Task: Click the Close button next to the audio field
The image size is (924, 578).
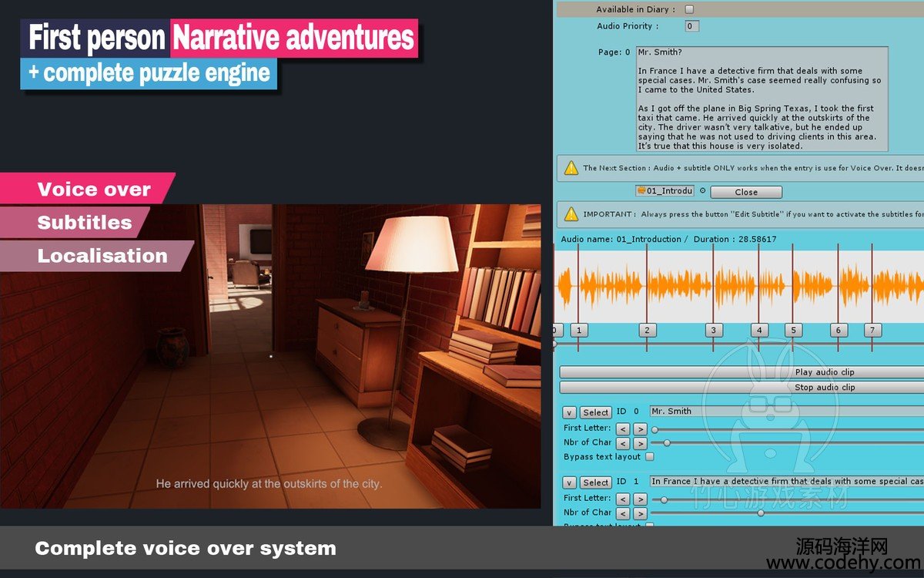Action: coord(745,192)
